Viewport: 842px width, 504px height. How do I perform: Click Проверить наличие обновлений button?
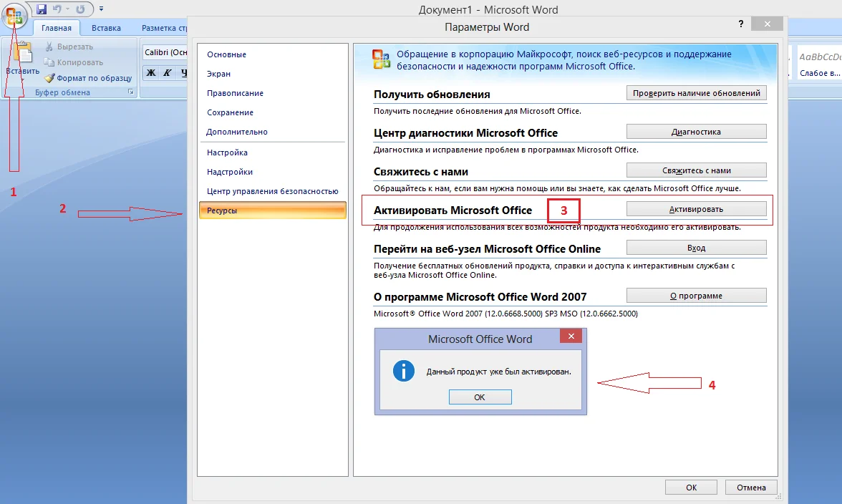click(x=696, y=93)
